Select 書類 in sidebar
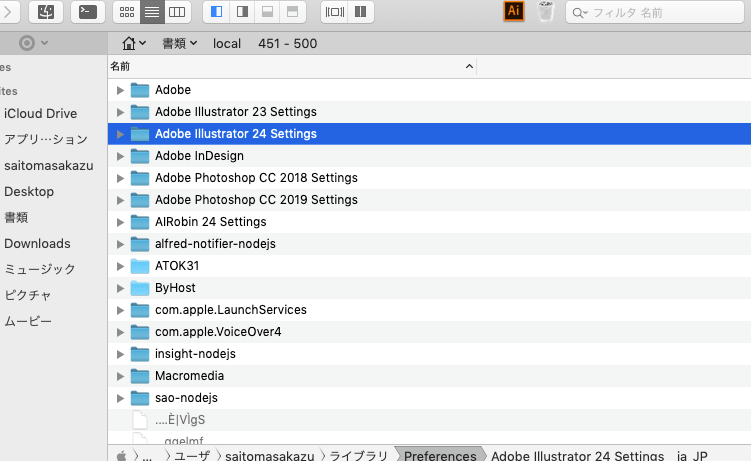The width and height of the screenshot is (751, 461). click(16, 217)
